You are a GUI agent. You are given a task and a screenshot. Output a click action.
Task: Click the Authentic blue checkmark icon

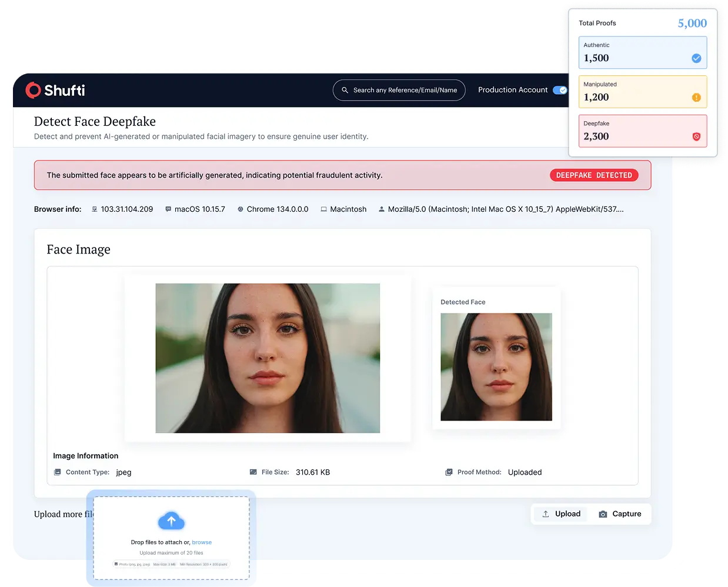click(x=696, y=58)
